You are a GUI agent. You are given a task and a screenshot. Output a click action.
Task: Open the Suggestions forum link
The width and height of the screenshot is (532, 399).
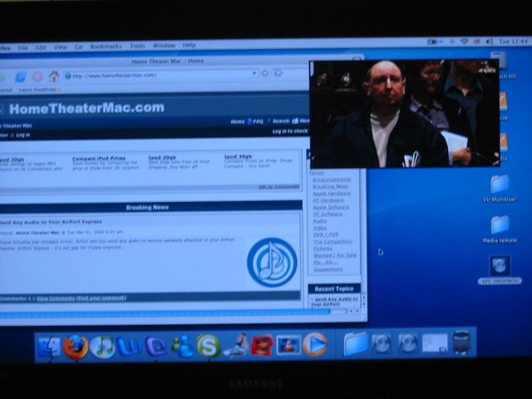[x=328, y=269]
